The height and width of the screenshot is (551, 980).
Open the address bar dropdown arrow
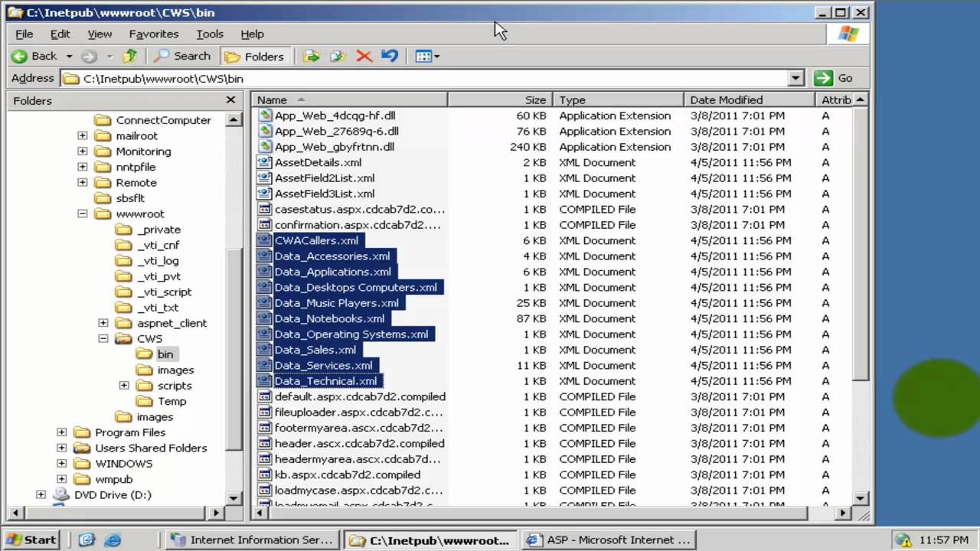(796, 78)
